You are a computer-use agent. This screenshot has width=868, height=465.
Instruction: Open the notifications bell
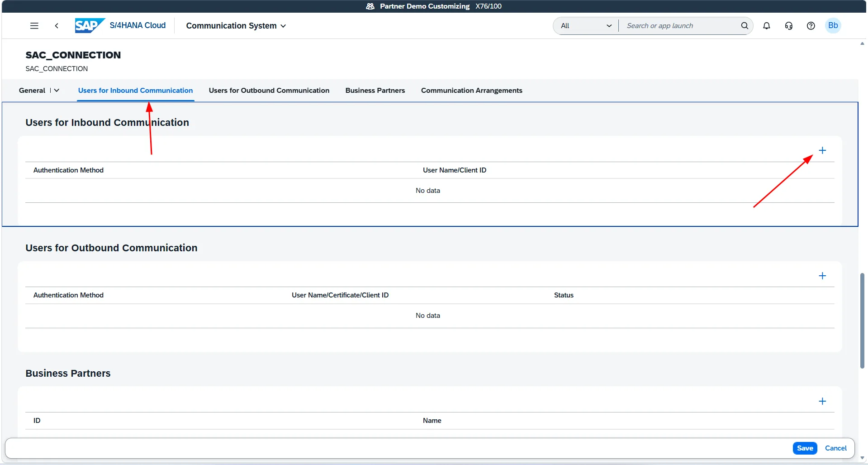pyautogui.click(x=766, y=26)
